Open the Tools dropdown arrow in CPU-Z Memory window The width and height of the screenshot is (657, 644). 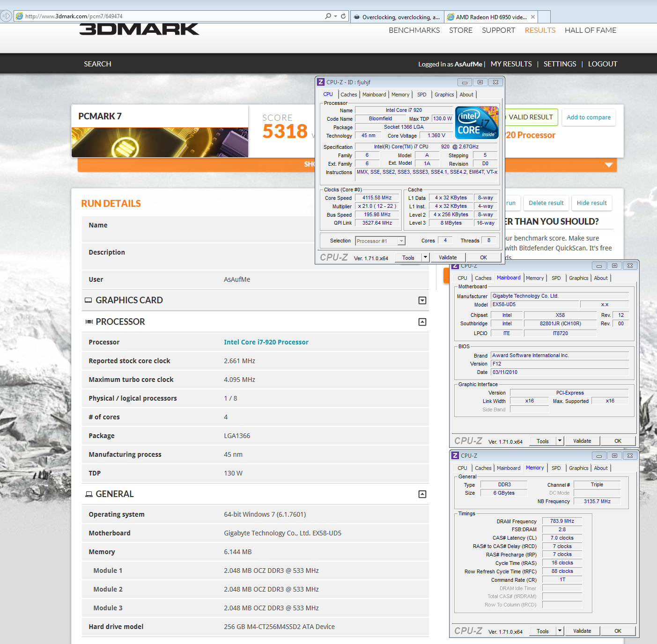560,631
